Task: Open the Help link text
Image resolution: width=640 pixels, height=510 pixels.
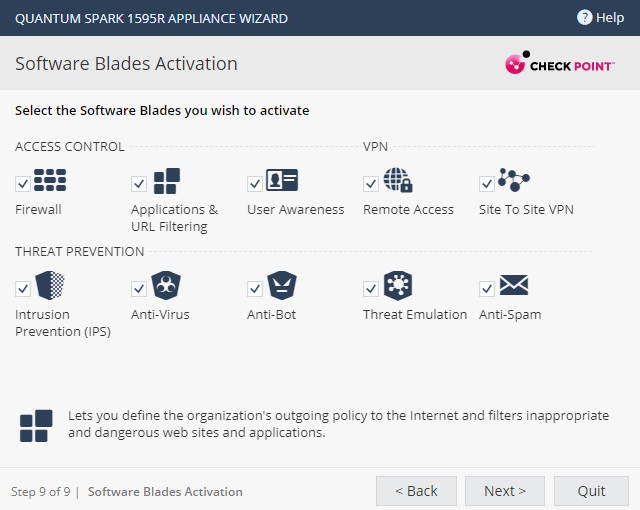Action: coord(610,18)
